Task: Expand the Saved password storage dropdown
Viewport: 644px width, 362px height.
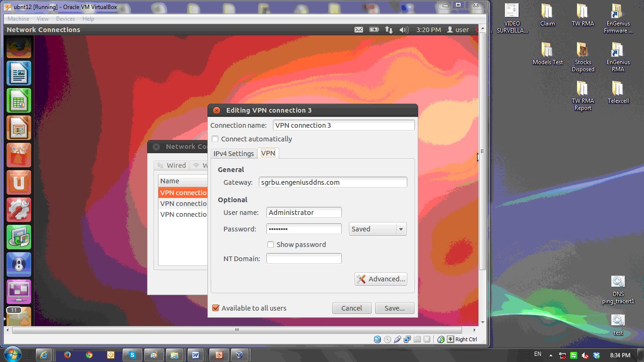Action: coord(378,229)
